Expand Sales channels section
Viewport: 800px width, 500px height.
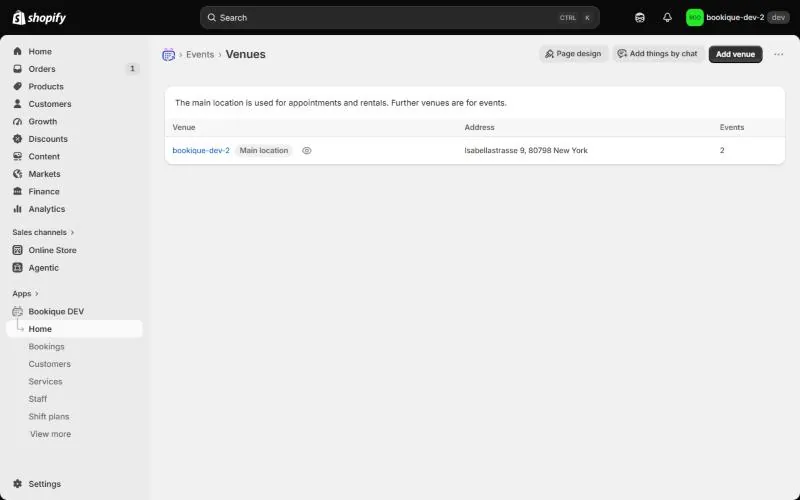click(43, 232)
